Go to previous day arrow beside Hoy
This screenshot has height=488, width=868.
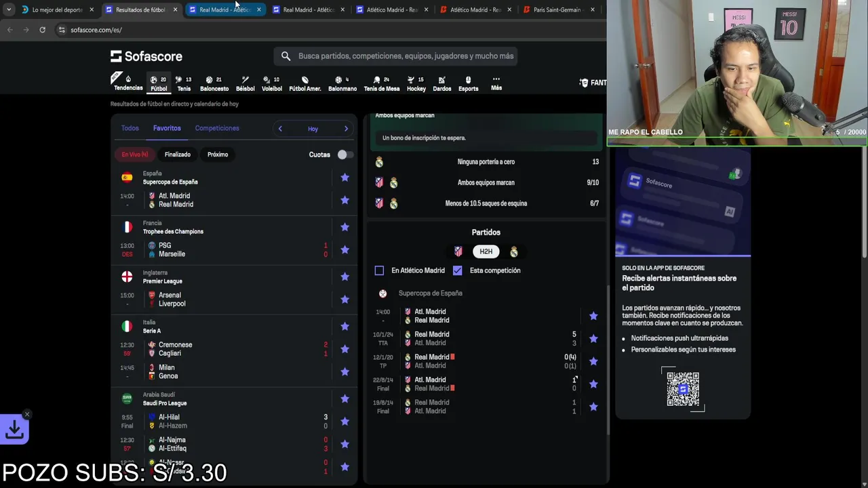(x=280, y=129)
